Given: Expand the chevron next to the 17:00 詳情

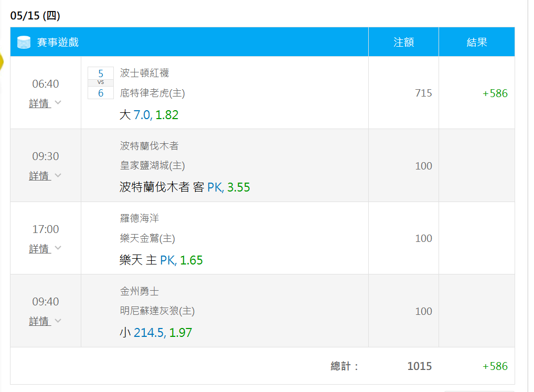Looking at the screenshot, I should pyautogui.click(x=58, y=248).
